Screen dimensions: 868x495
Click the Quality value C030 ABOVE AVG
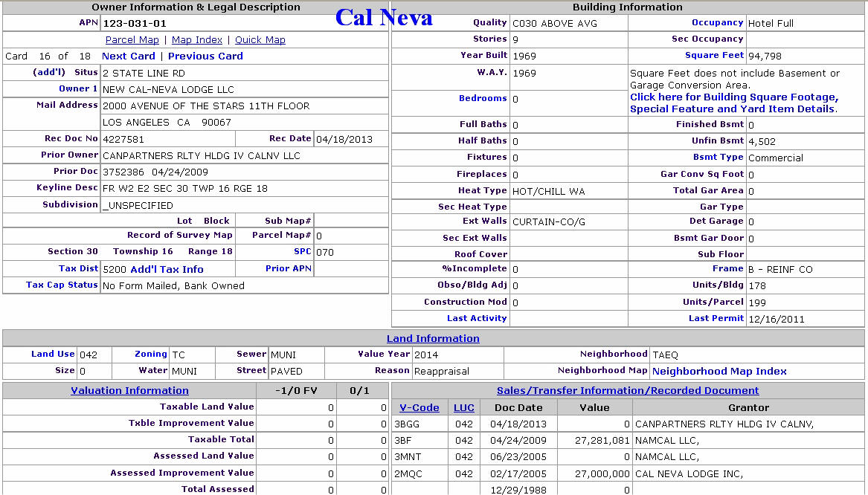tap(555, 23)
